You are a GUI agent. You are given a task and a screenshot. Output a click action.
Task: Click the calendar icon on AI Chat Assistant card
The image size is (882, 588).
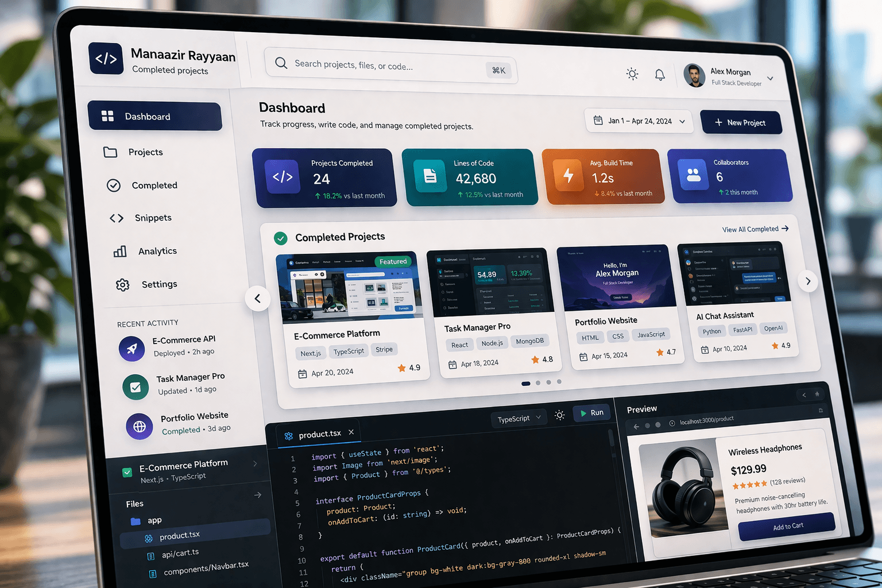(x=705, y=349)
